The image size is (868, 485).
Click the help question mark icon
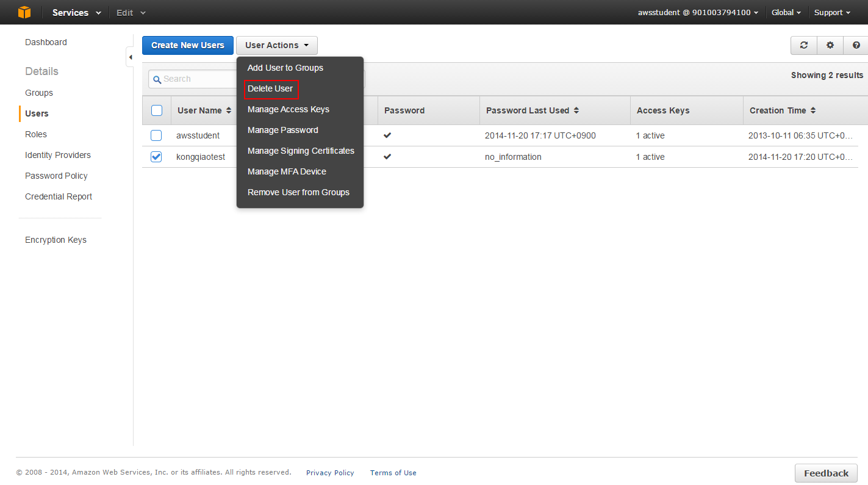point(856,45)
